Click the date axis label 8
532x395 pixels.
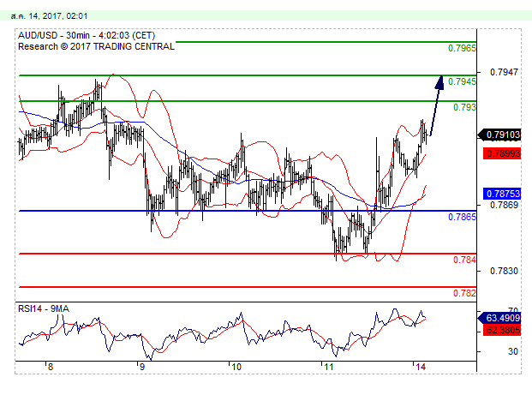(x=51, y=367)
